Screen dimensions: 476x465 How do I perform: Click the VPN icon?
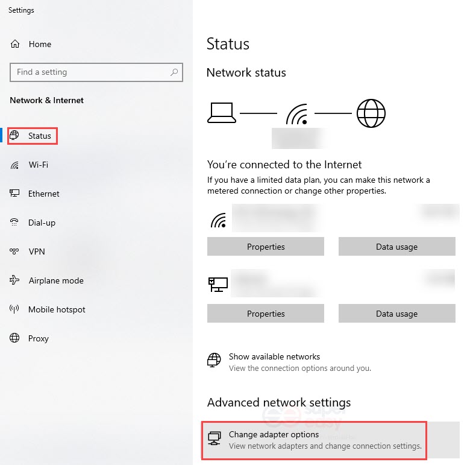tap(15, 251)
